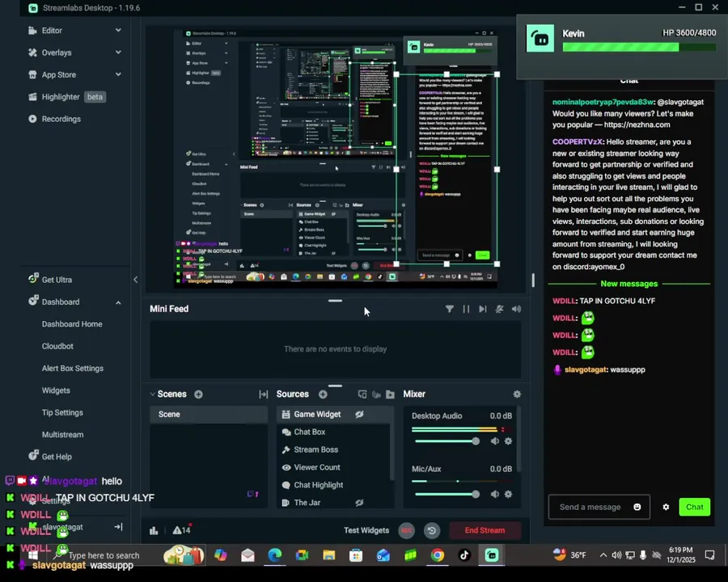Expand the App Store chevron
The height and width of the screenshot is (582, 728).
[x=118, y=74]
